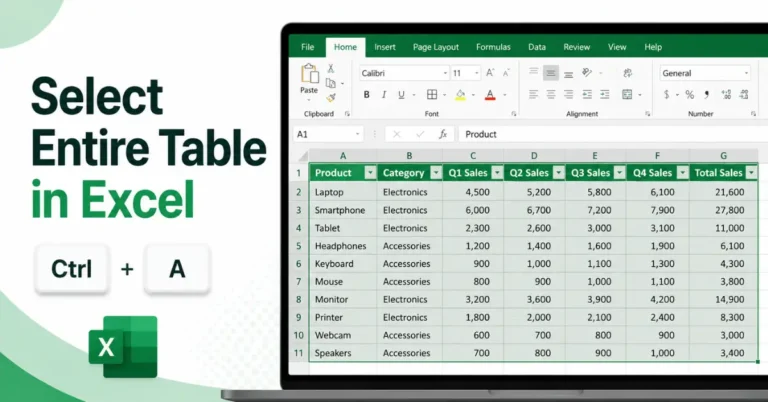Click the red Font Color A
Viewport: 768px width, 402px height.
490,95
